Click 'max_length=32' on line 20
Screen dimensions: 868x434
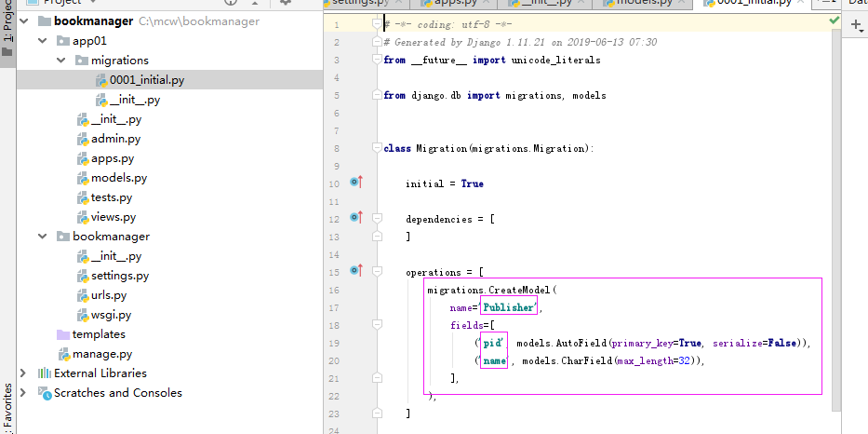pos(655,361)
